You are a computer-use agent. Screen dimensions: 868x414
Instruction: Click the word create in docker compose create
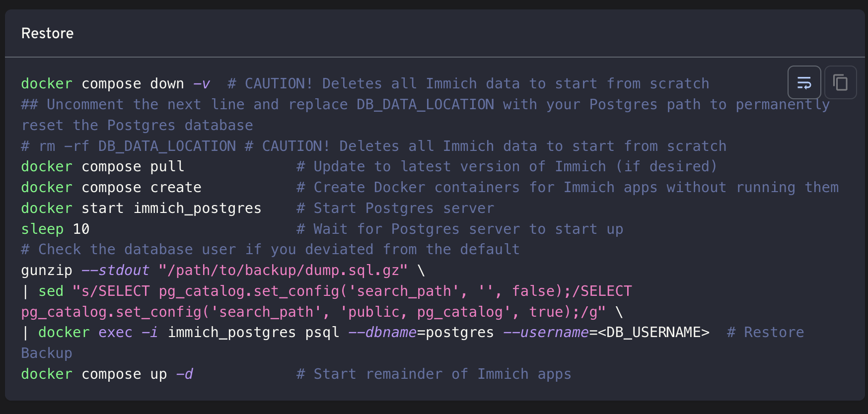pyautogui.click(x=176, y=187)
